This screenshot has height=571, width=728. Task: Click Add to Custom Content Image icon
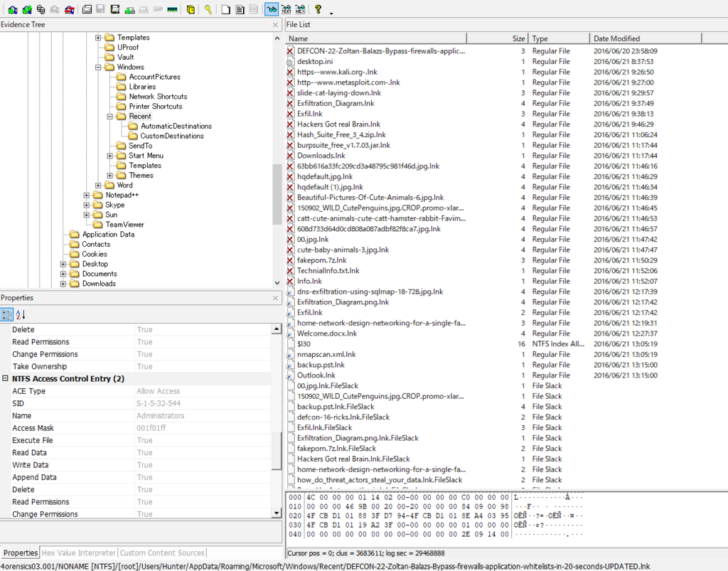tap(129, 9)
